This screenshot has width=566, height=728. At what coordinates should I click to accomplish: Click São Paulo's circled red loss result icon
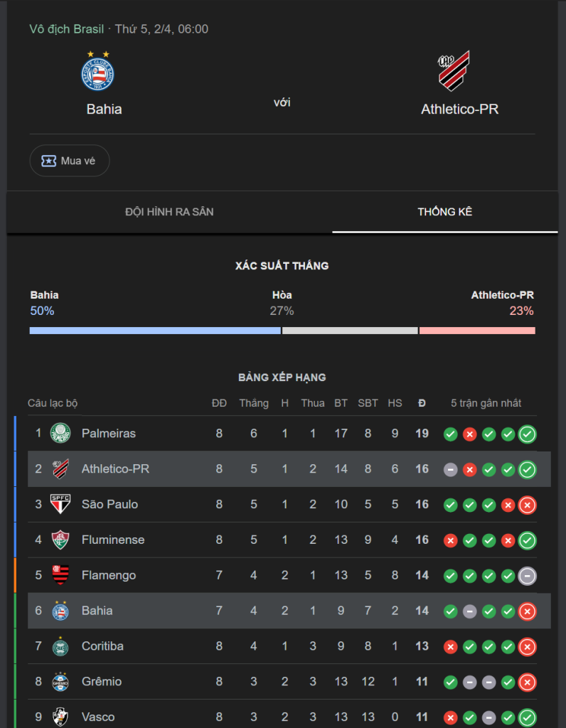tap(527, 505)
